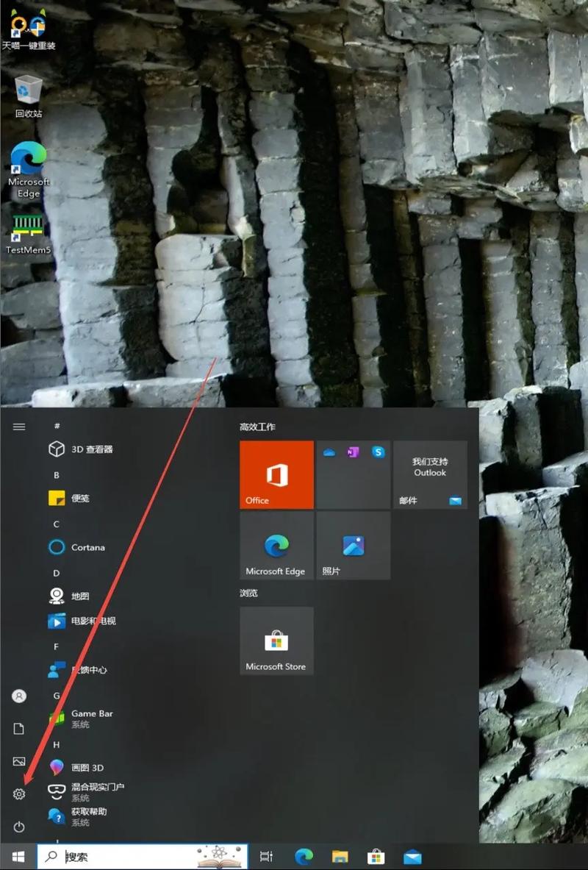Click the Power button icon
The height and width of the screenshot is (870, 588).
click(19, 827)
